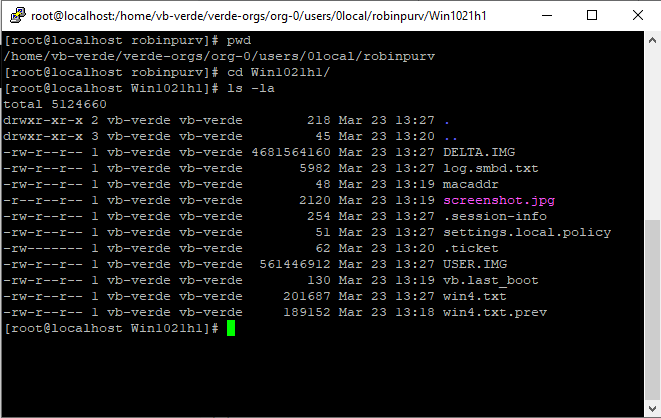Image resolution: width=661 pixels, height=418 pixels.
Task: Close the PuTTY terminal window
Action: 638,16
